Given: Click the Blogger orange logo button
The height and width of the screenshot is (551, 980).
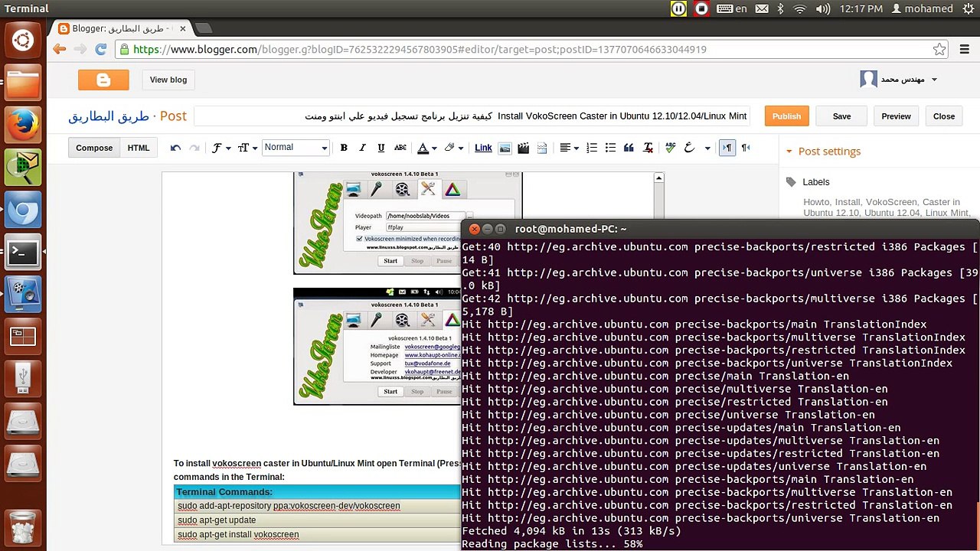Looking at the screenshot, I should (103, 80).
